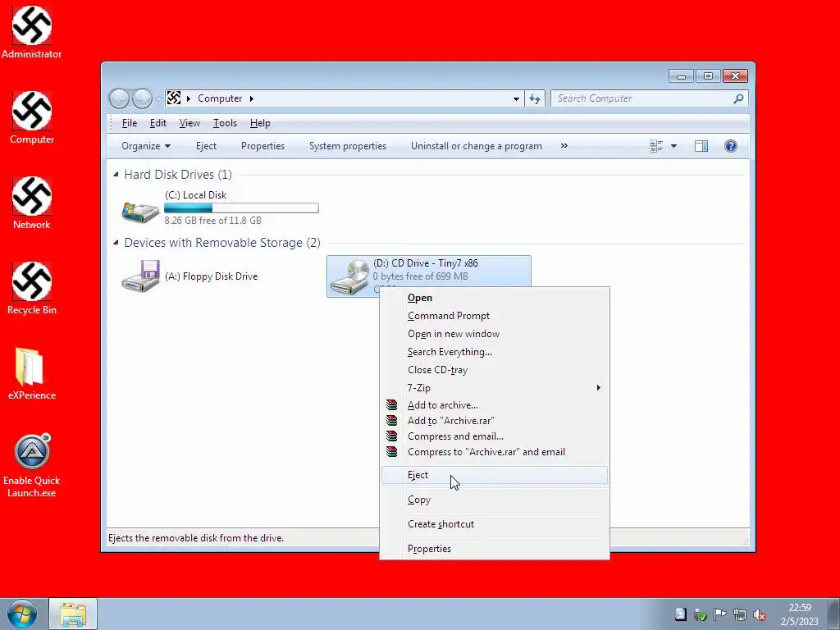This screenshot has height=630, width=840.
Task: Expand the 7-Zip submenu arrow
Action: pos(598,387)
